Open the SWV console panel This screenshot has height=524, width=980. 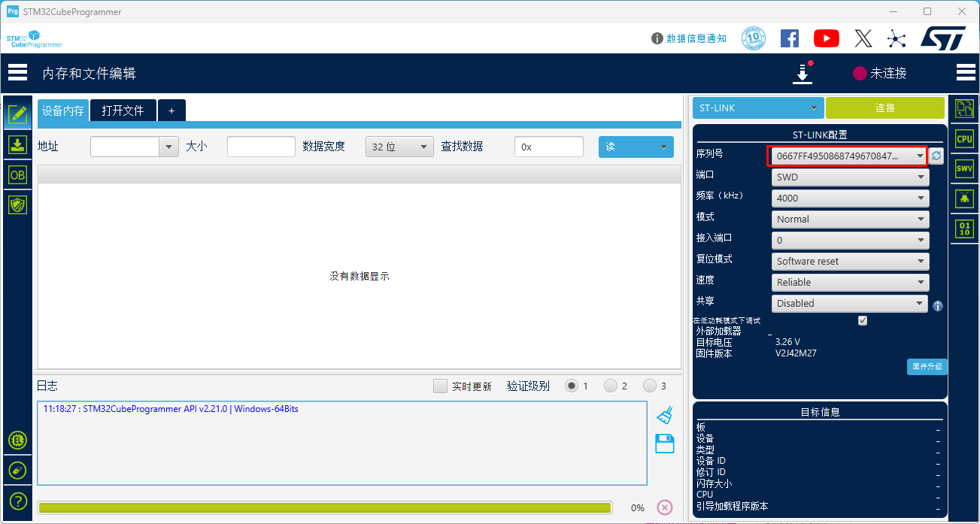[x=965, y=168]
